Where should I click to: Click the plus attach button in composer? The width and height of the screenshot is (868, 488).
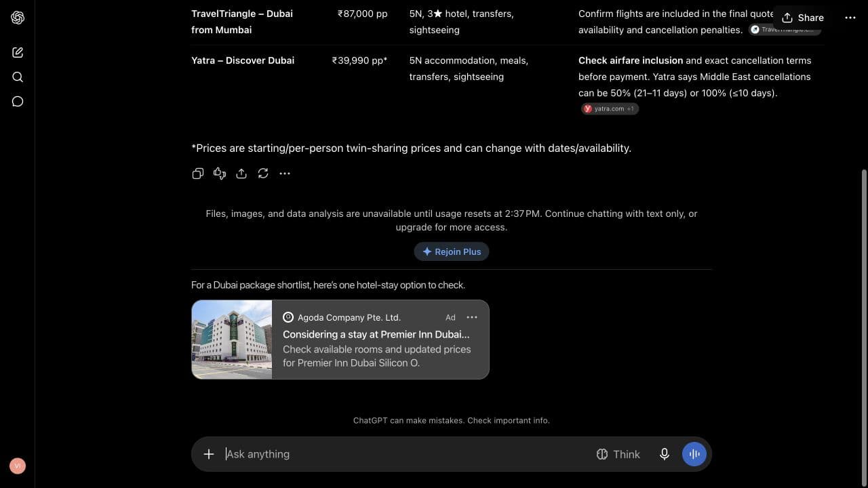[x=209, y=454]
